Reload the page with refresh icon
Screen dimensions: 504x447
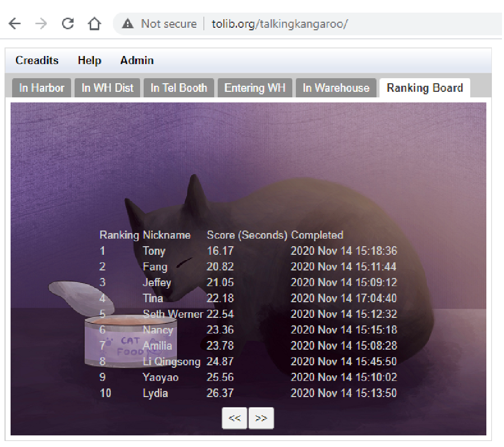click(68, 24)
